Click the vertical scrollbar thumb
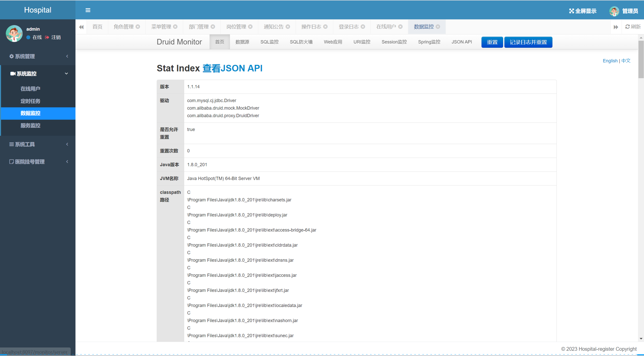Screen dimensions: 644x356 coord(641,59)
